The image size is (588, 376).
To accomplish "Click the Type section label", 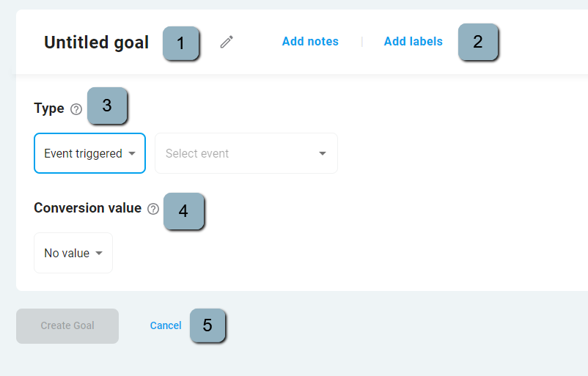I will coord(49,108).
